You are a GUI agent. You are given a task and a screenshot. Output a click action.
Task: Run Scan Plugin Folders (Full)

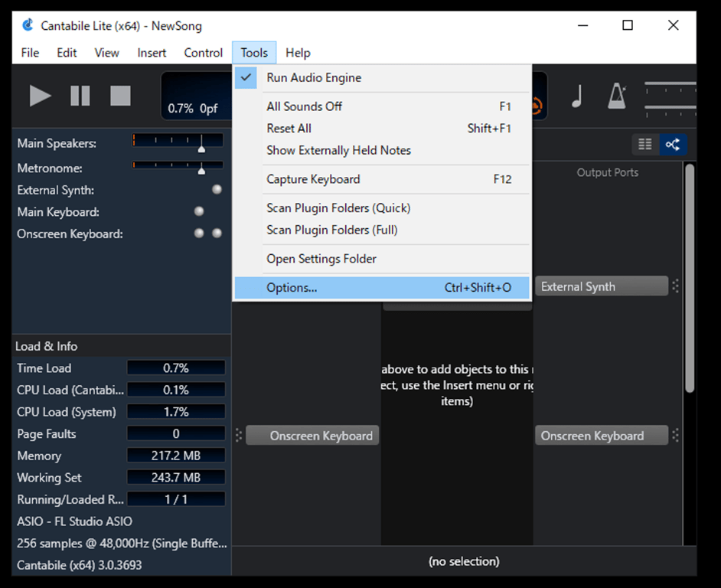[x=382, y=230]
